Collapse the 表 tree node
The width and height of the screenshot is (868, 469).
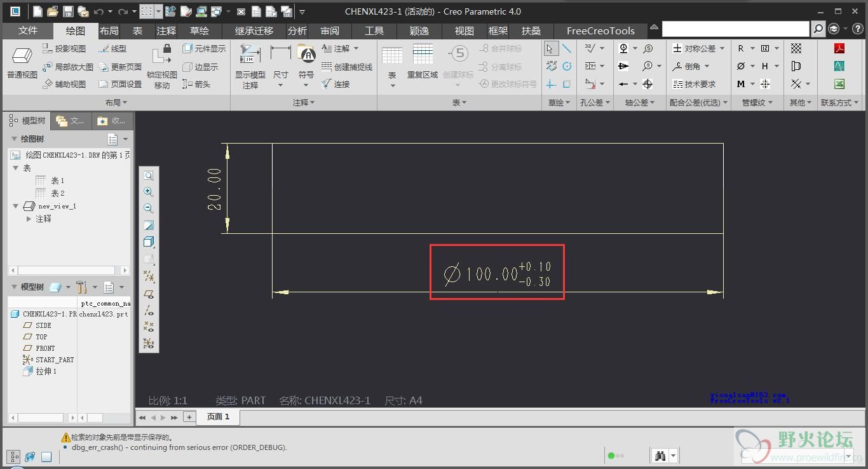(x=16, y=168)
